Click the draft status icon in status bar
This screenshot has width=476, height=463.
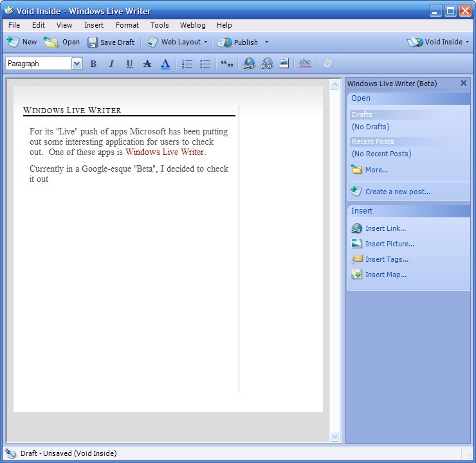coord(11,453)
